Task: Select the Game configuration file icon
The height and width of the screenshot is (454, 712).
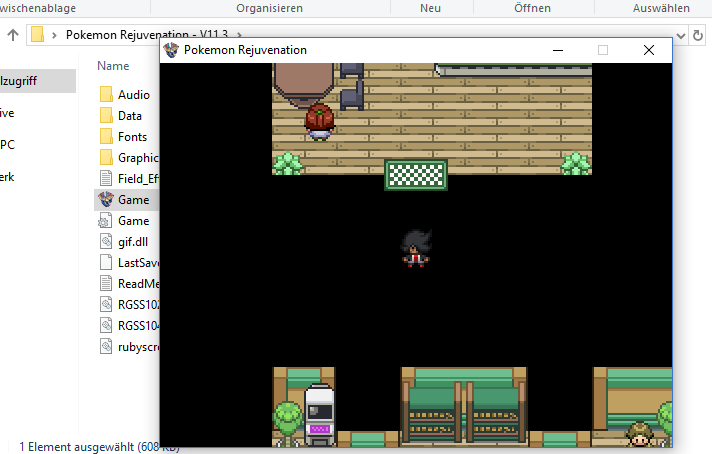Action: pos(105,221)
